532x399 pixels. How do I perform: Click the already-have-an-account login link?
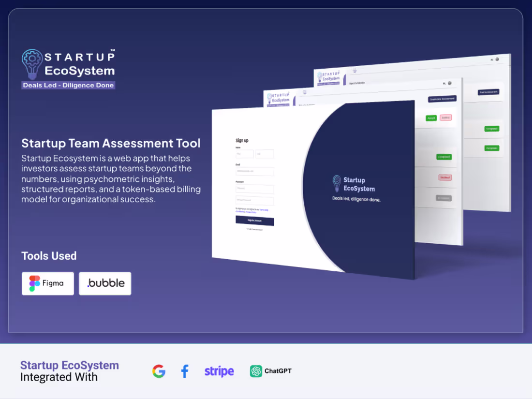255,229
